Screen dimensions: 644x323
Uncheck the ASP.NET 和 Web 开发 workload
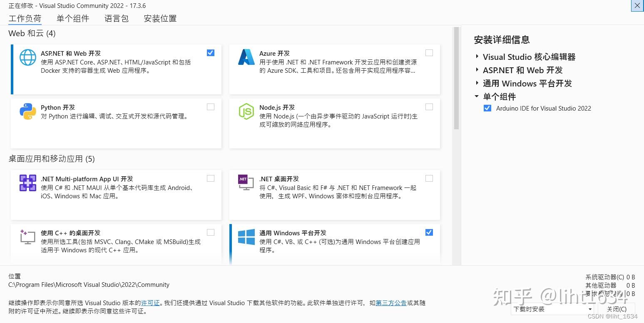pos(211,53)
